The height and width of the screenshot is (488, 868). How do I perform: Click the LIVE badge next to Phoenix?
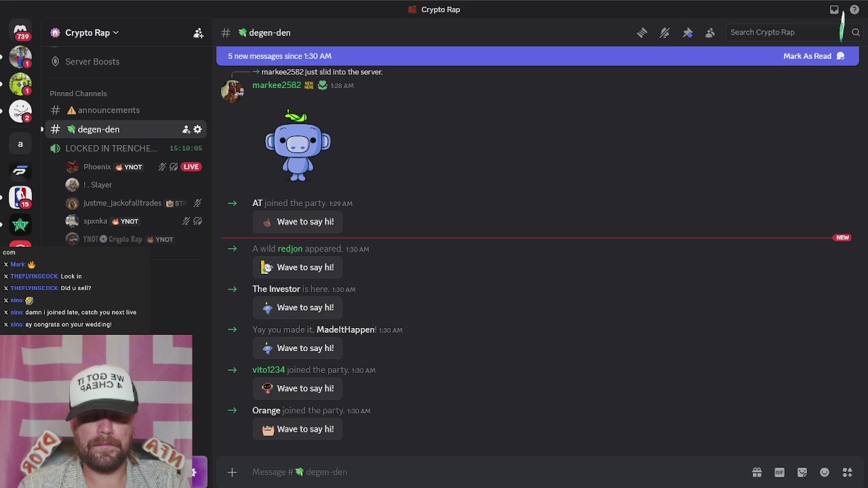[x=191, y=167]
